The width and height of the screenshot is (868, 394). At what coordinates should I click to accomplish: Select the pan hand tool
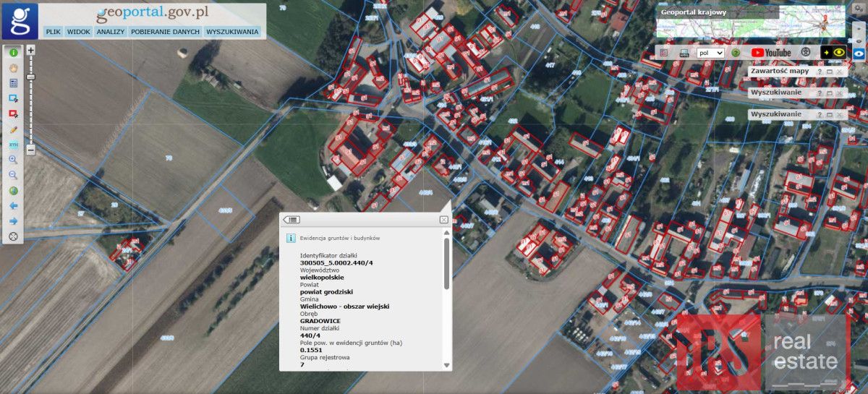coord(13,68)
